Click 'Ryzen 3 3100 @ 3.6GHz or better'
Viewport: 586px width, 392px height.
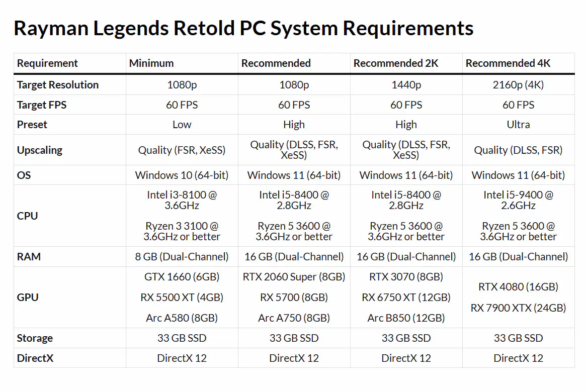pyautogui.click(x=182, y=232)
